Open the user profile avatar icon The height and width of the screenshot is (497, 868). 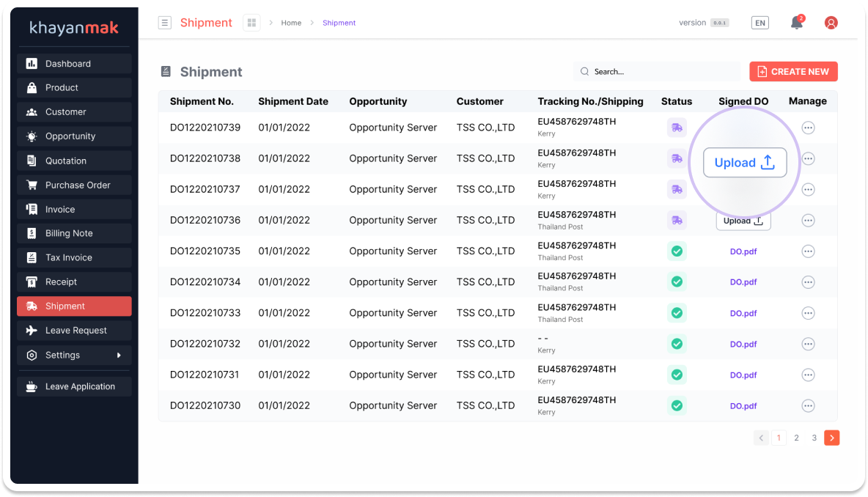[x=831, y=23]
